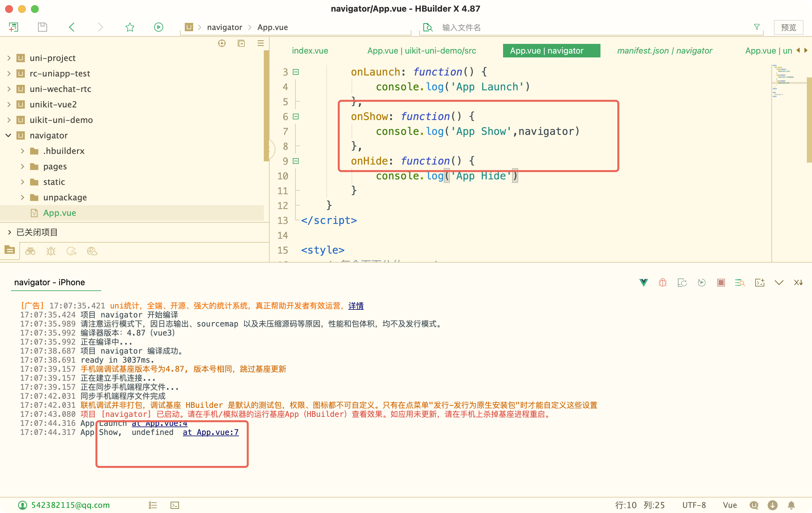Click the search binoculars icon in sidebar
This screenshot has width=812, height=513.
click(x=30, y=251)
